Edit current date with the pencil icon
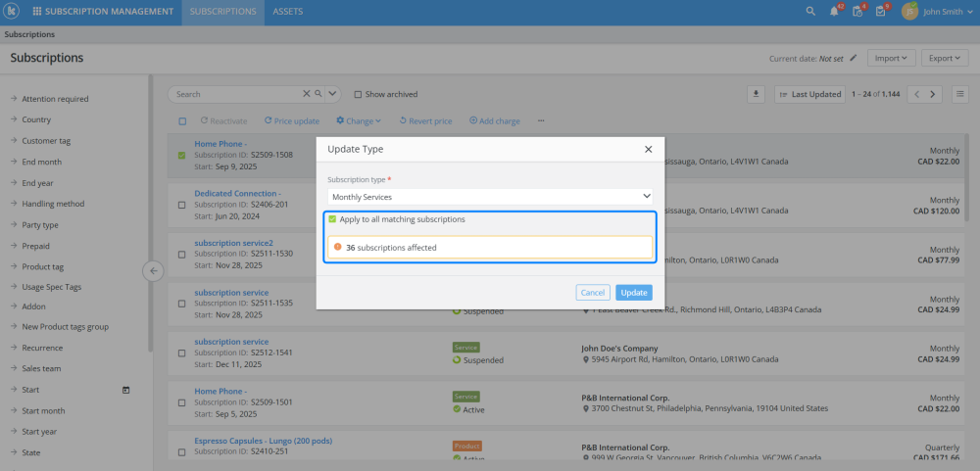This screenshot has width=980, height=471. (854, 58)
